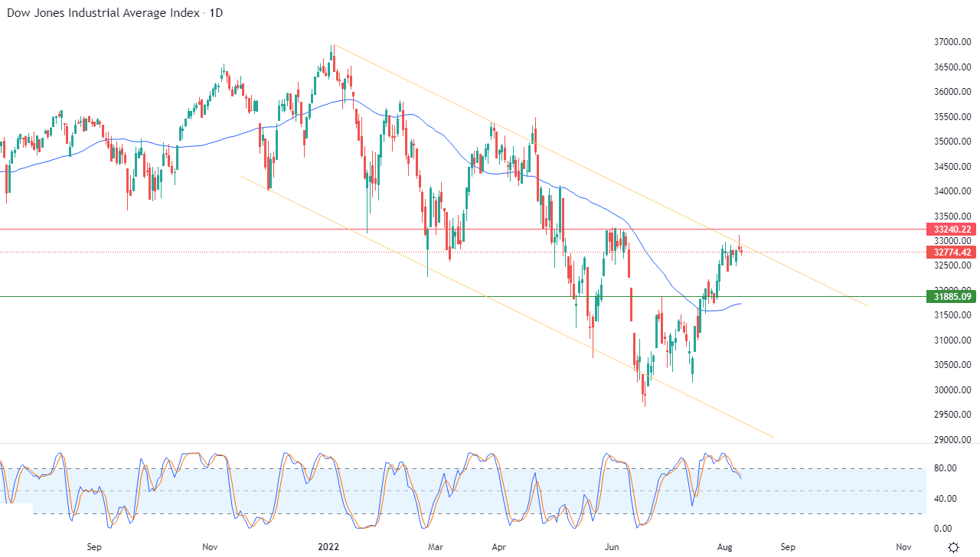The image size is (980, 557).
Task: Click the Nov label at left of time axis
Action: tap(211, 547)
